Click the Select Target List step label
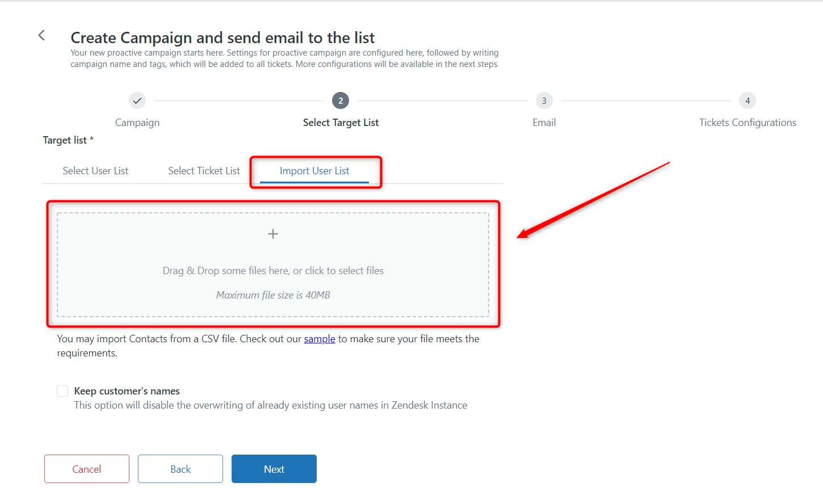 tap(340, 122)
